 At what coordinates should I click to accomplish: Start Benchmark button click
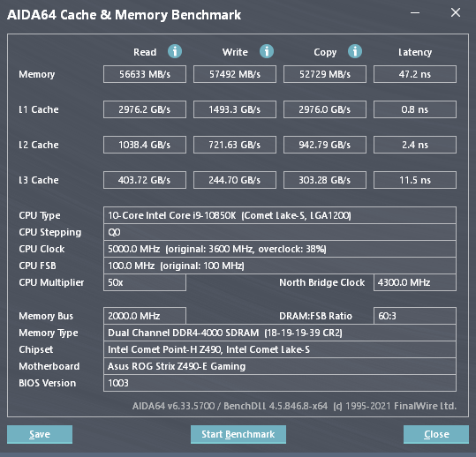(238, 434)
